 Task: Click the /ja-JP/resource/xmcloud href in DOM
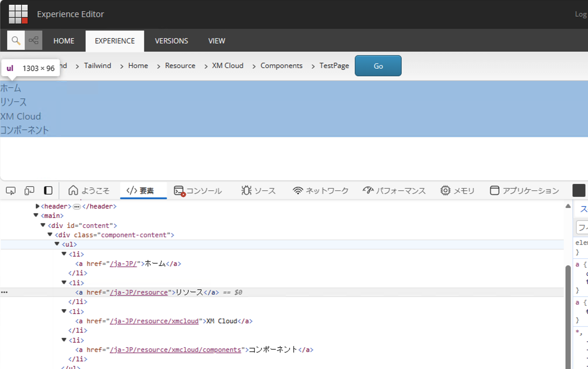tap(154, 321)
